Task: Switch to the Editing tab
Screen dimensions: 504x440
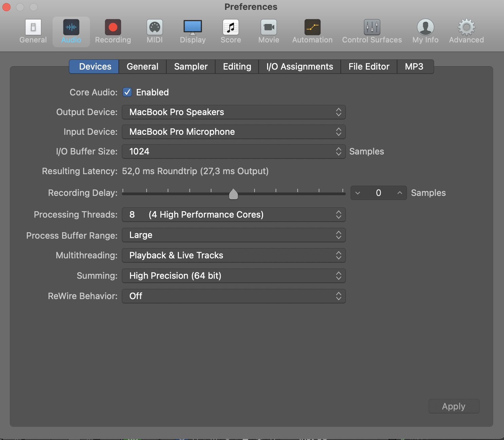Action: [x=237, y=67]
